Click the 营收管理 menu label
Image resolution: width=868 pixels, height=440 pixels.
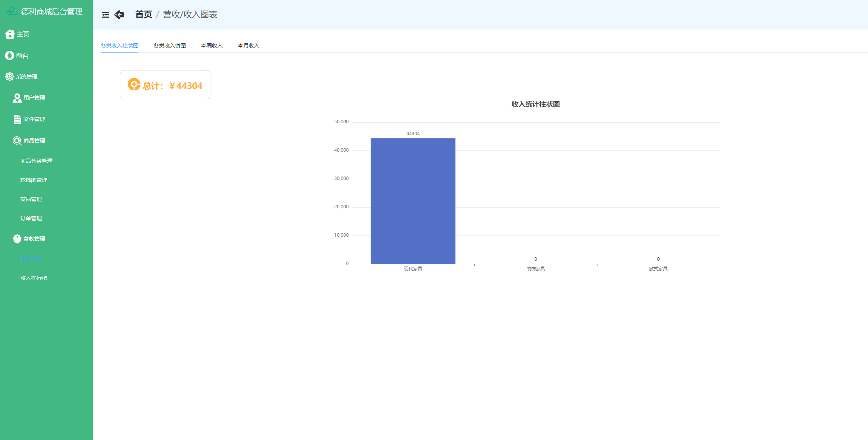34,239
